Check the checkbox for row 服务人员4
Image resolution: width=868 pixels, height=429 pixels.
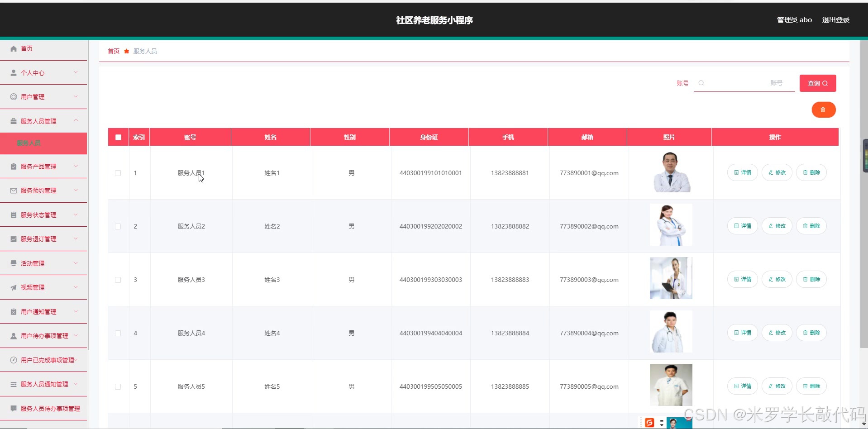coord(118,333)
